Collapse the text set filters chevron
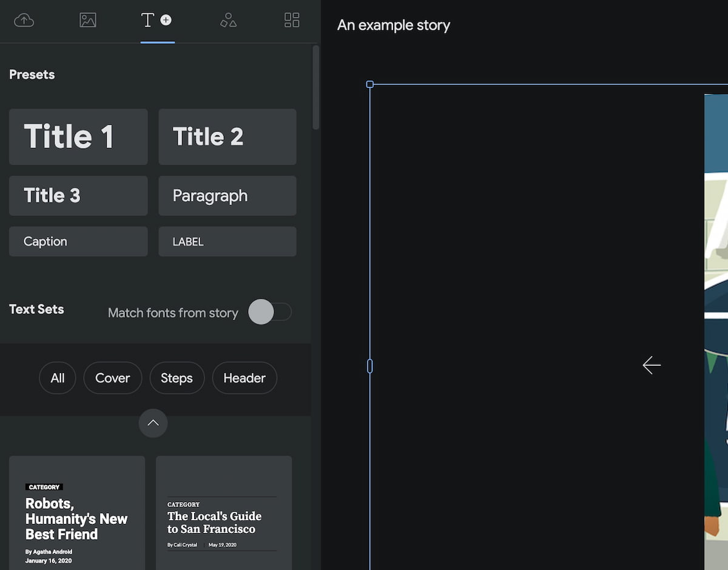 (x=153, y=423)
